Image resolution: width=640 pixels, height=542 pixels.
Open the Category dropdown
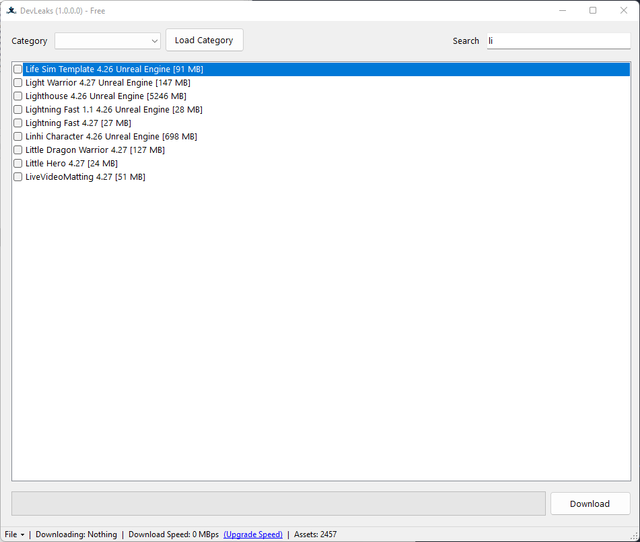[107, 41]
